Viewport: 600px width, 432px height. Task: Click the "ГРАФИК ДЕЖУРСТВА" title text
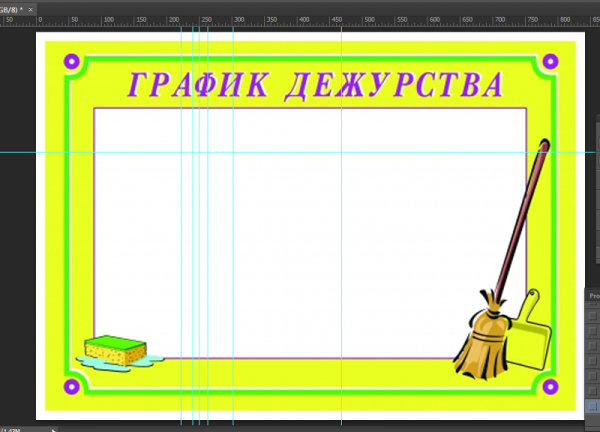click(315, 86)
